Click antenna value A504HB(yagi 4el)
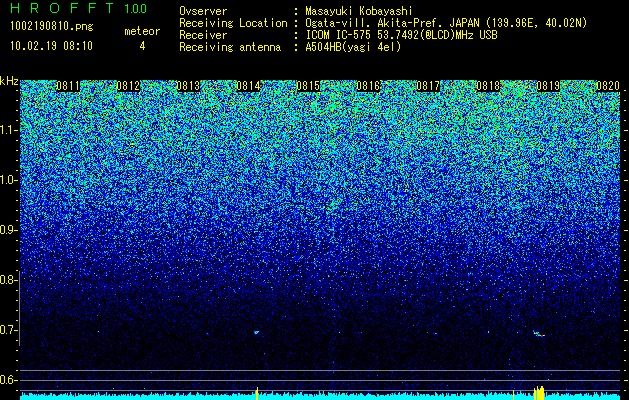This screenshot has width=629, height=400. point(353,47)
